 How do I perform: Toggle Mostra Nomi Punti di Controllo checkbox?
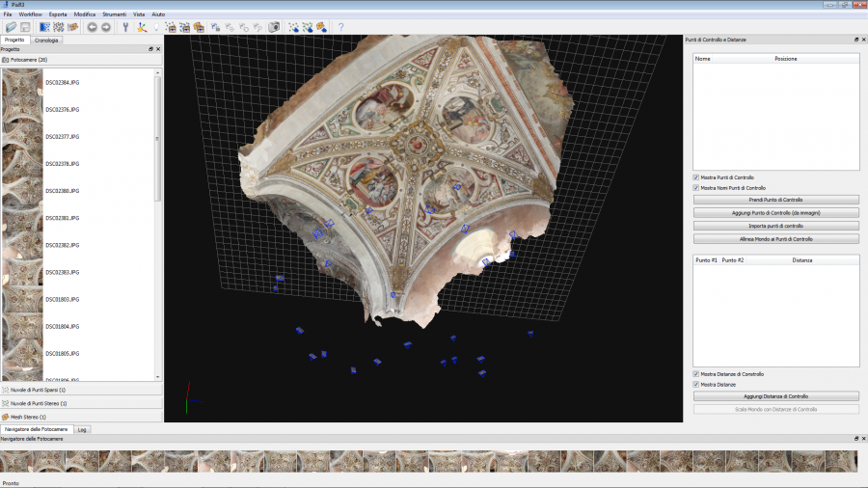click(x=695, y=188)
